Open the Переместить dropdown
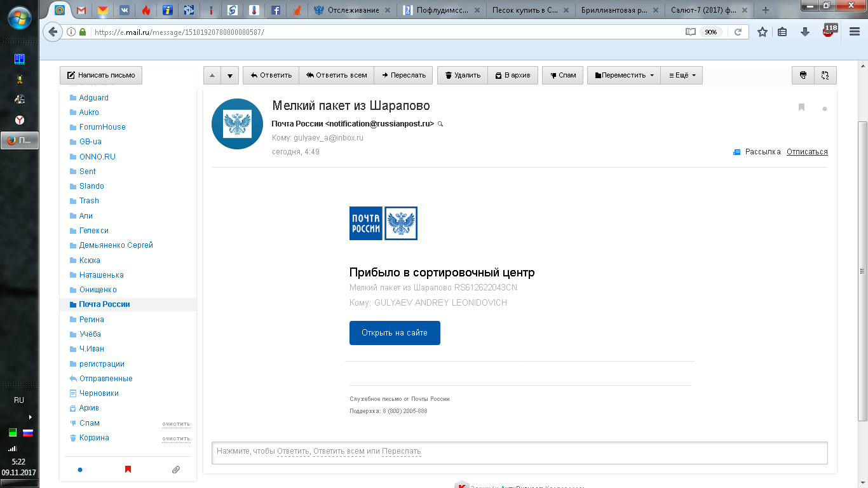868x488 pixels. [x=624, y=75]
